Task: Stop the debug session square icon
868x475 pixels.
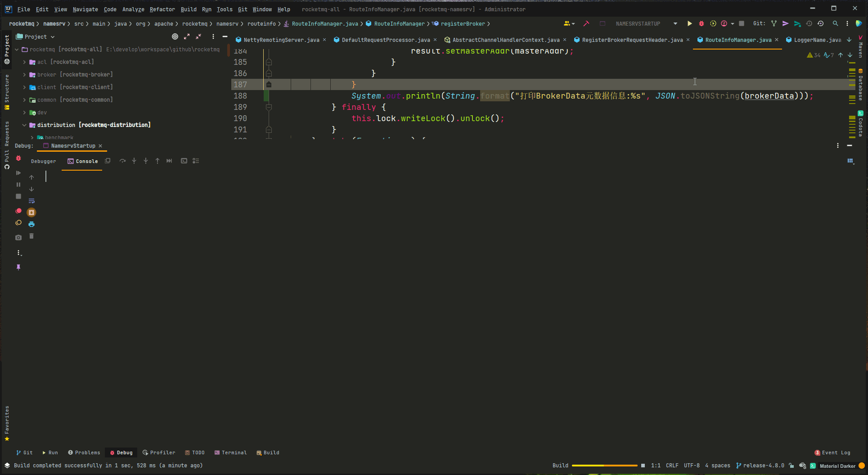Action: click(18, 196)
